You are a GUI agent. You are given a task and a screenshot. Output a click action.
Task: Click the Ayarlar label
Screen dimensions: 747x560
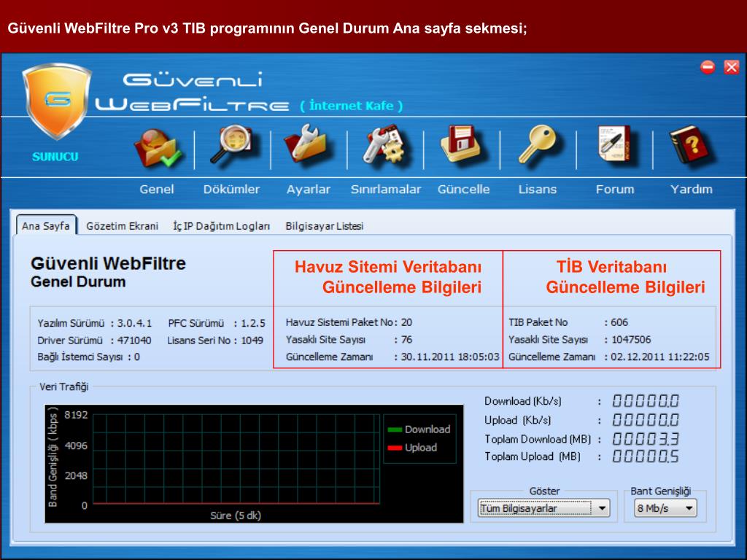309,189
